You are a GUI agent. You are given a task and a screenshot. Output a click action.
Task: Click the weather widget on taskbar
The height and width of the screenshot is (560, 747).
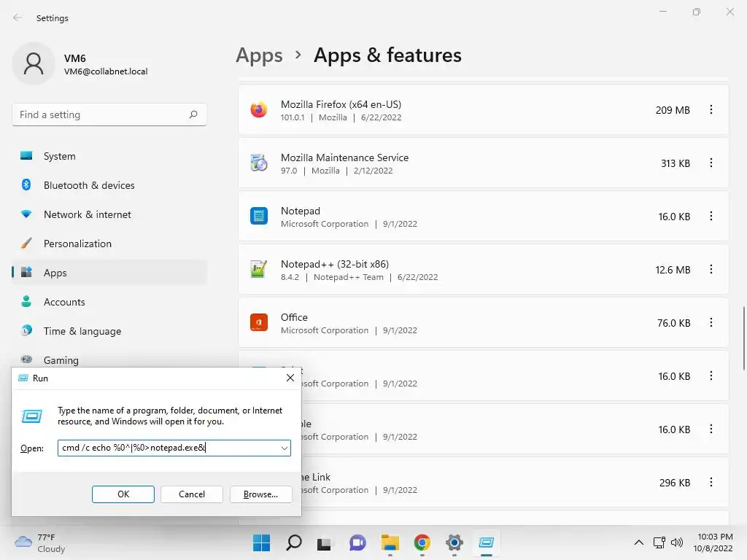pyautogui.click(x=40, y=542)
